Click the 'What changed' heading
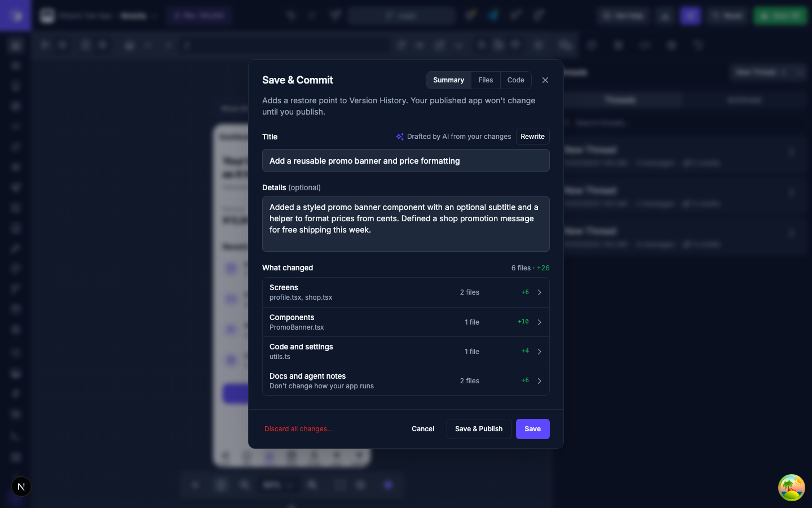 [288, 268]
